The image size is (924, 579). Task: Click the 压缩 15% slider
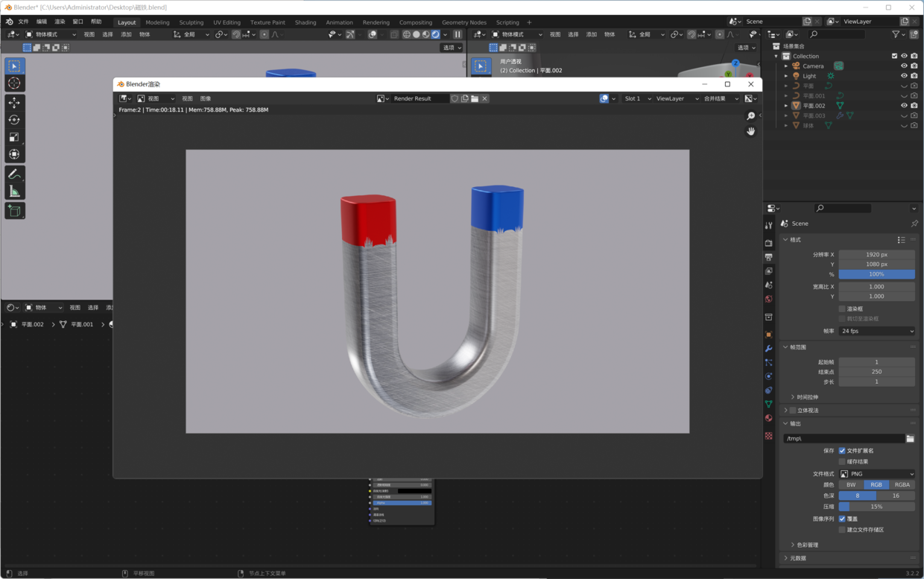(877, 507)
